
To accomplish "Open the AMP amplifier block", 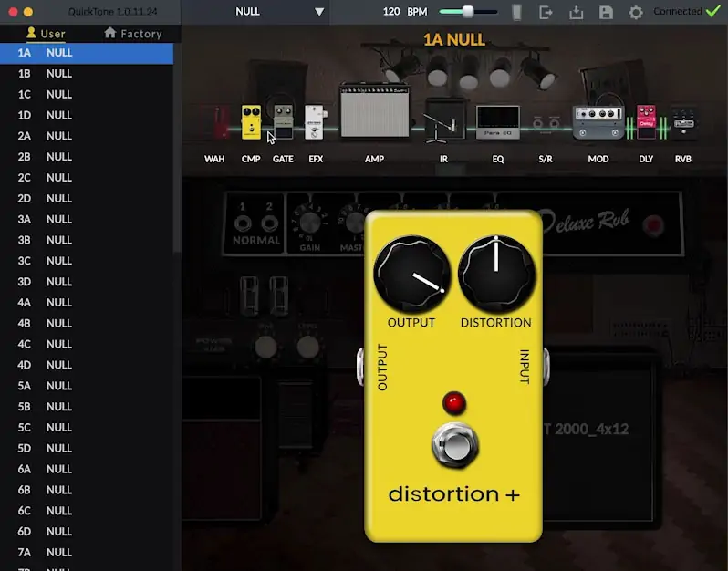I will tap(374, 112).
